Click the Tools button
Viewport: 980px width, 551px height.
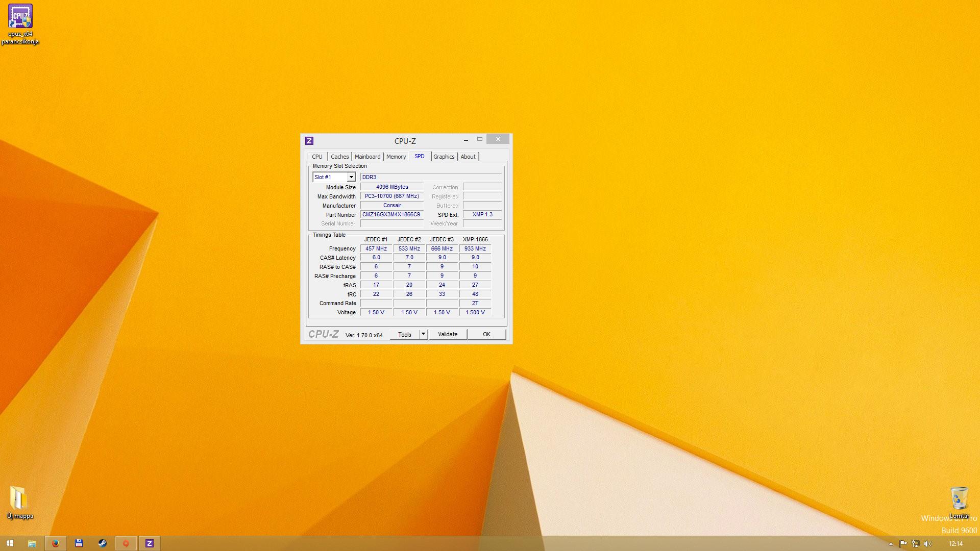tap(405, 335)
